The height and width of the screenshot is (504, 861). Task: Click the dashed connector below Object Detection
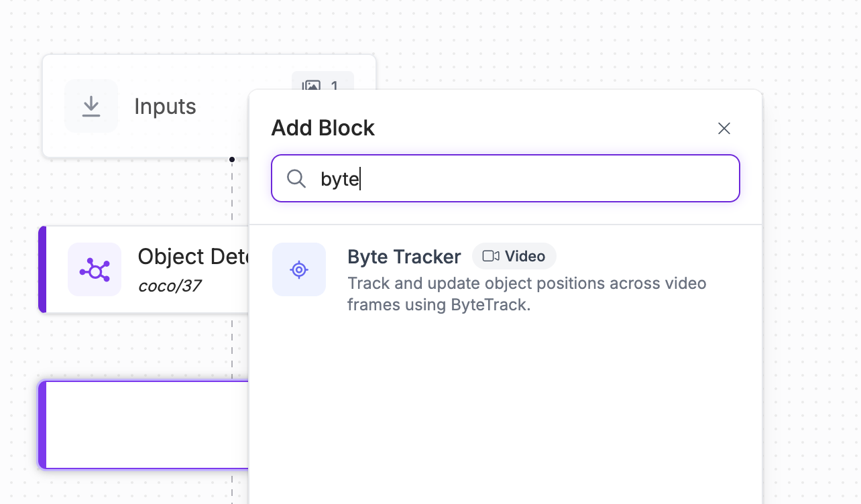click(x=232, y=345)
